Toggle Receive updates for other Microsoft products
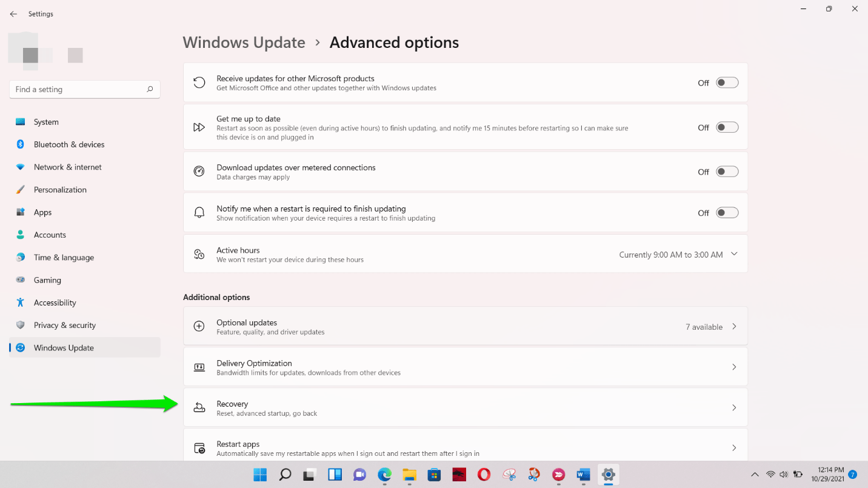The width and height of the screenshot is (868, 488). 727,82
